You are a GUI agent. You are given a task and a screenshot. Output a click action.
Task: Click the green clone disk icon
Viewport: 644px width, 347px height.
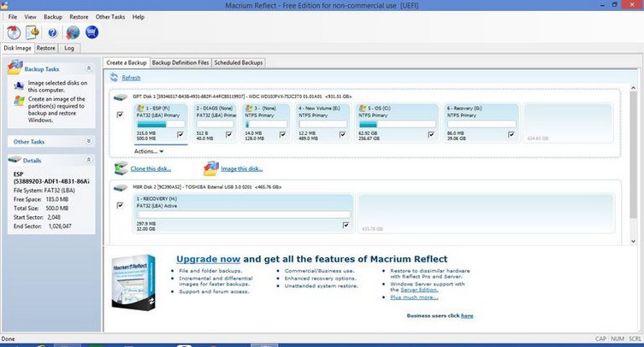[x=121, y=168]
